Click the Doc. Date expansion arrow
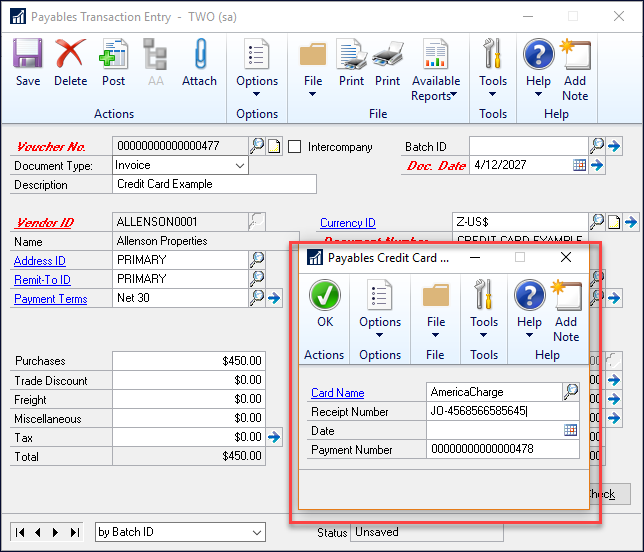644x552 pixels. click(x=597, y=165)
